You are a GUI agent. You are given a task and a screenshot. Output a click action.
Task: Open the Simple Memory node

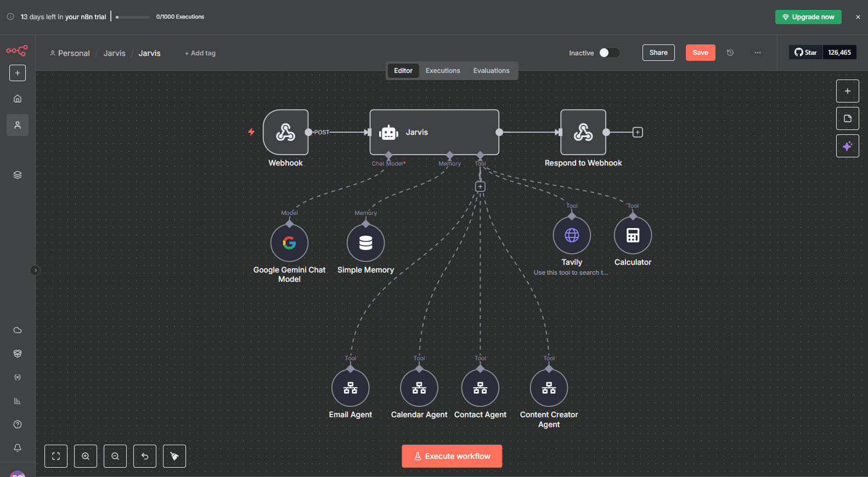pos(365,243)
